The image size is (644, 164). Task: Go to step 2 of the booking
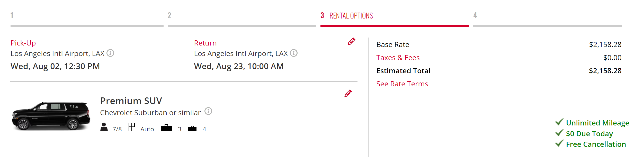coord(169,15)
